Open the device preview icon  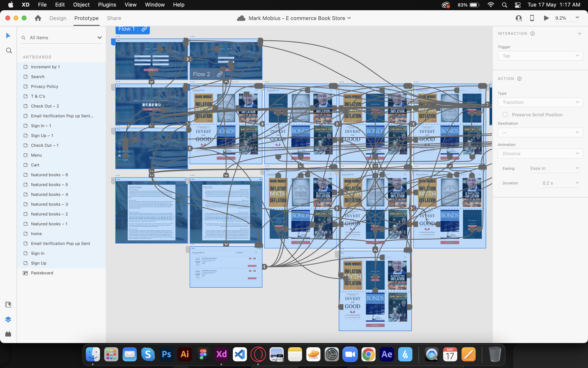[x=532, y=18]
